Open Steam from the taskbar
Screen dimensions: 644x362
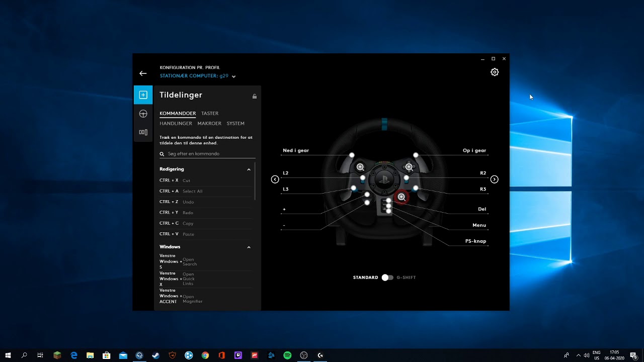coord(156,355)
